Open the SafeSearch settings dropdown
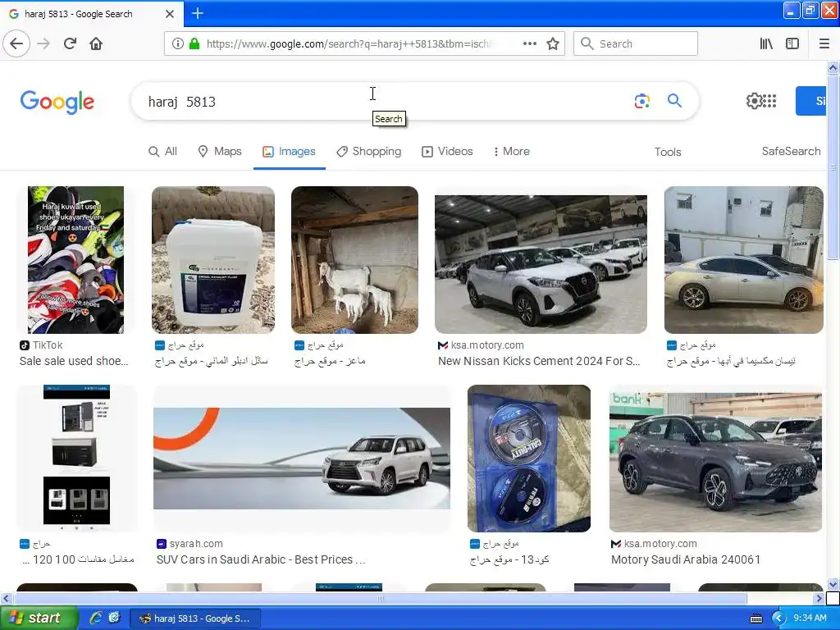Screen dimensions: 840x630 click(792, 152)
